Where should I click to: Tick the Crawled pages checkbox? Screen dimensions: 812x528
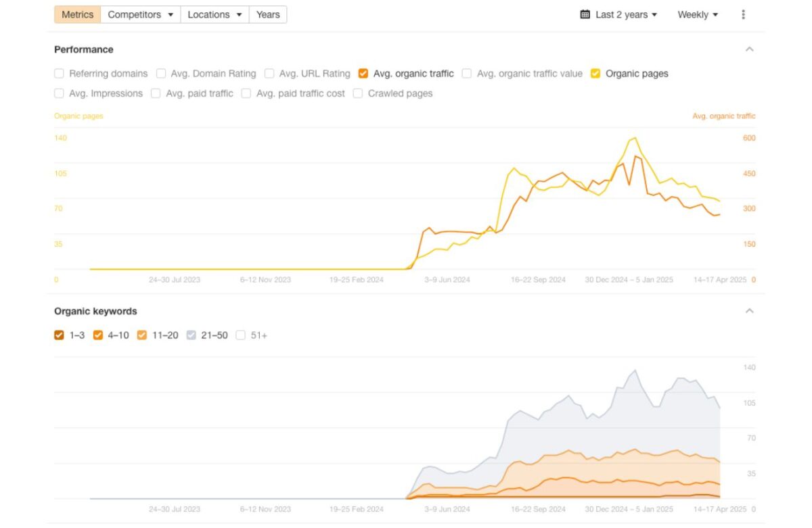[358, 93]
